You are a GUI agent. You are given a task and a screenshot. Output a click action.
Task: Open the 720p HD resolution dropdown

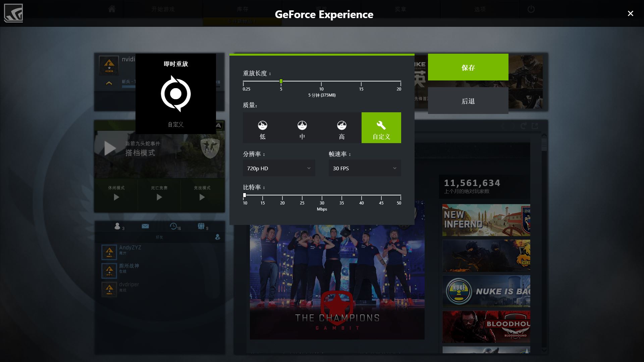pyautogui.click(x=279, y=168)
